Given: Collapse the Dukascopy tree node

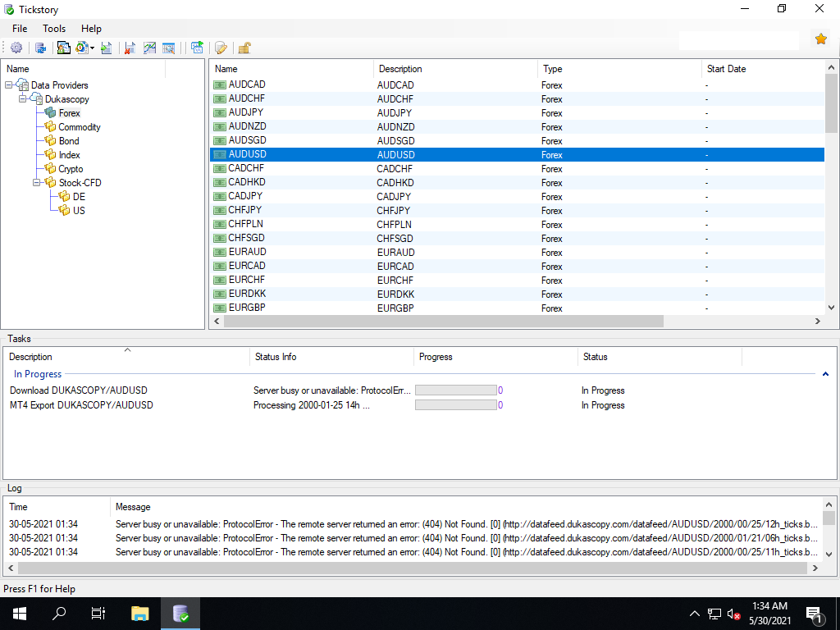Looking at the screenshot, I should 22,98.
